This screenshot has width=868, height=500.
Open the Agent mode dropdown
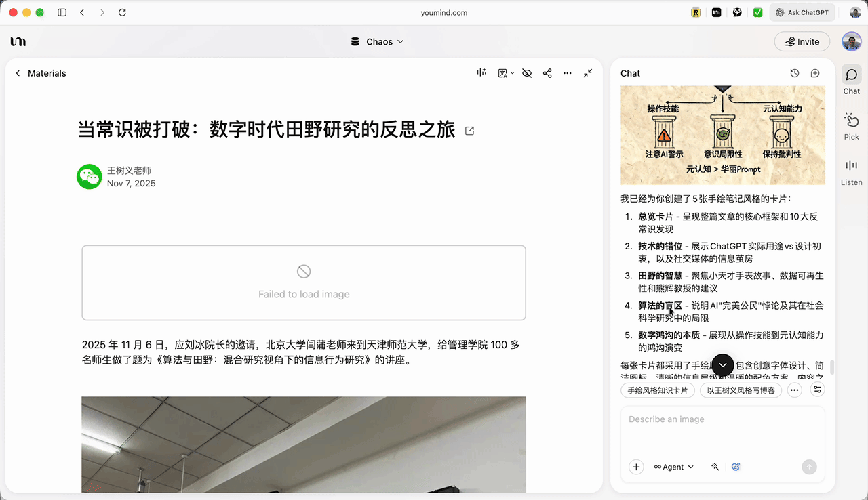tap(673, 467)
